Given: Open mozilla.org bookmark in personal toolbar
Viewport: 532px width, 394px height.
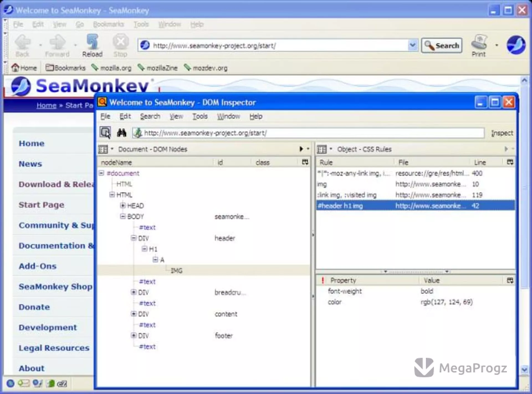Looking at the screenshot, I should (x=111, y=68).
